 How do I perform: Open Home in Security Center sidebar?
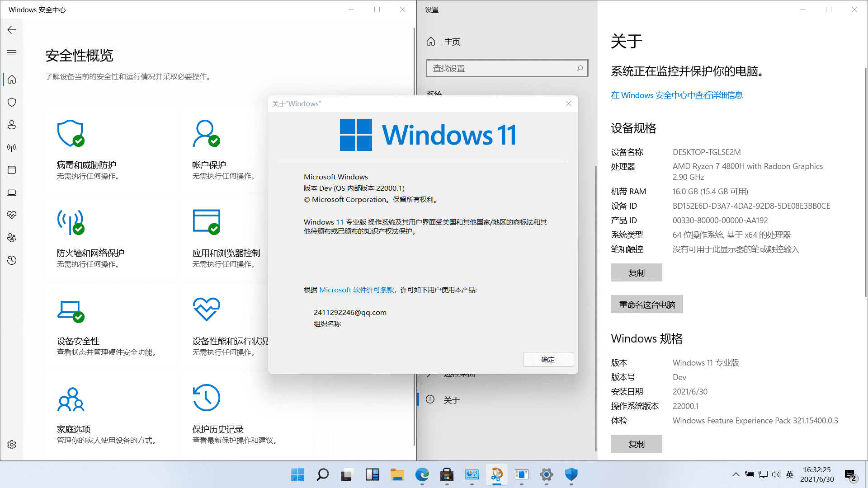point(12,80)
